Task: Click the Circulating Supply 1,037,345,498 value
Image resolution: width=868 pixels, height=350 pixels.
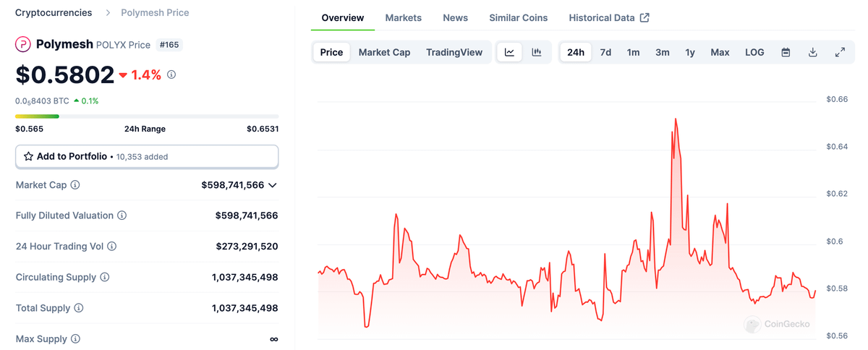Action: [245, 277]
